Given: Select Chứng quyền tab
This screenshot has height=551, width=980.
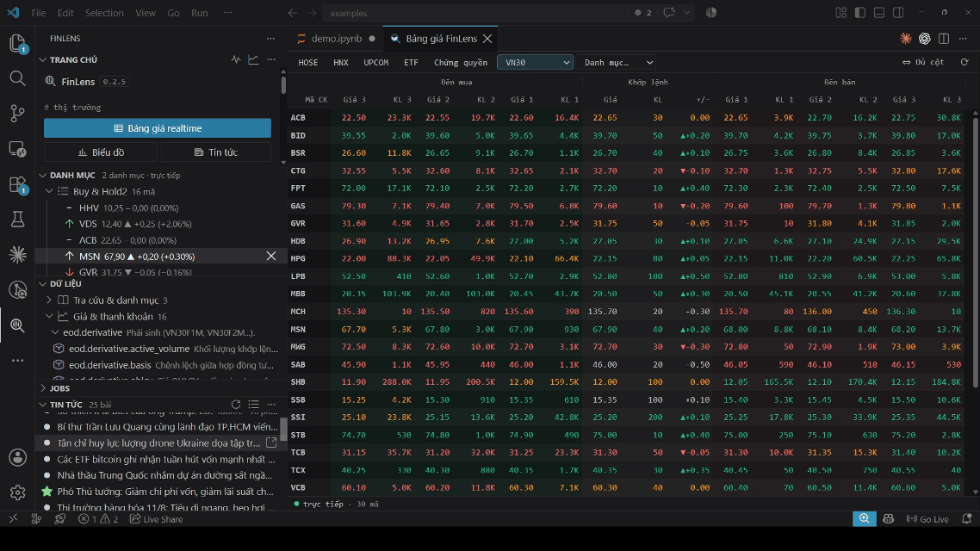Looking at the screenshot, I should (461, 63).
